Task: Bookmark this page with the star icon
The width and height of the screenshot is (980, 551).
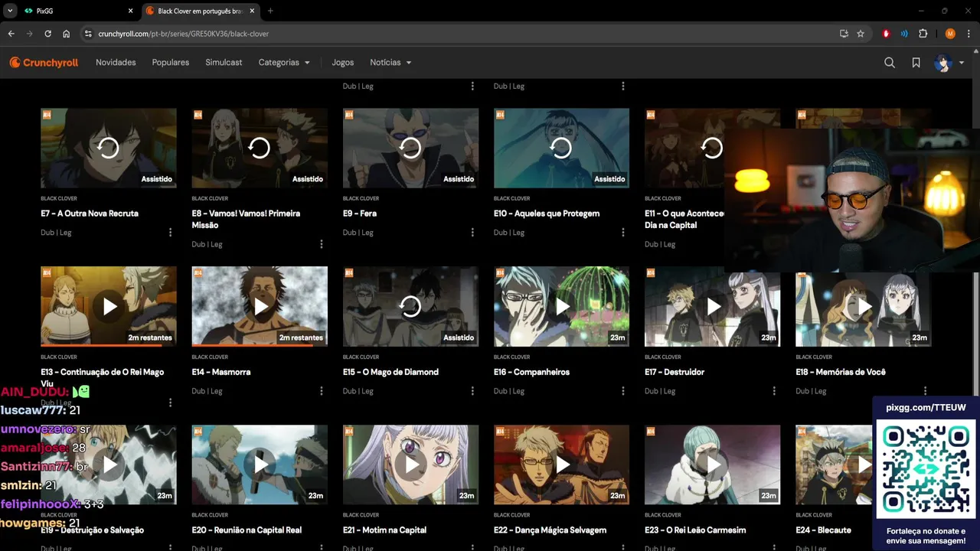Action: coord(861,34)
